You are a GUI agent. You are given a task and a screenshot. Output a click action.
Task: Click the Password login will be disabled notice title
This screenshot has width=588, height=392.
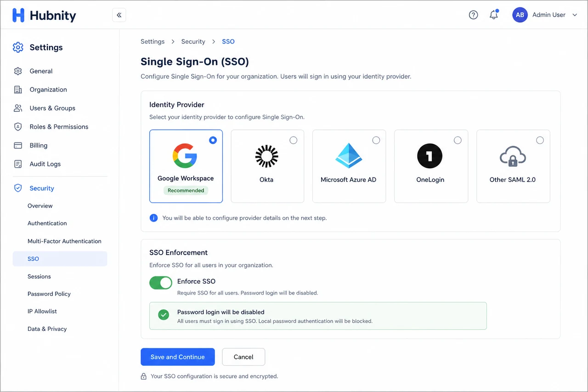coord(221,312)
